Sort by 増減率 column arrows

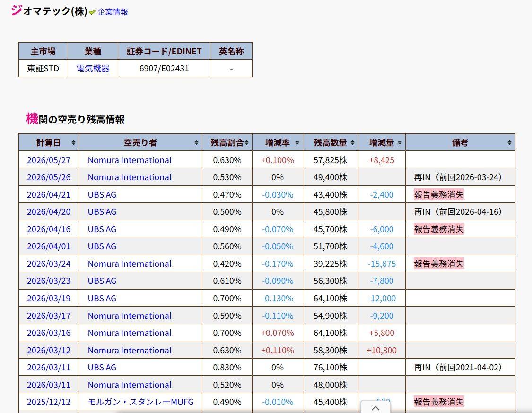pos(297,142)
